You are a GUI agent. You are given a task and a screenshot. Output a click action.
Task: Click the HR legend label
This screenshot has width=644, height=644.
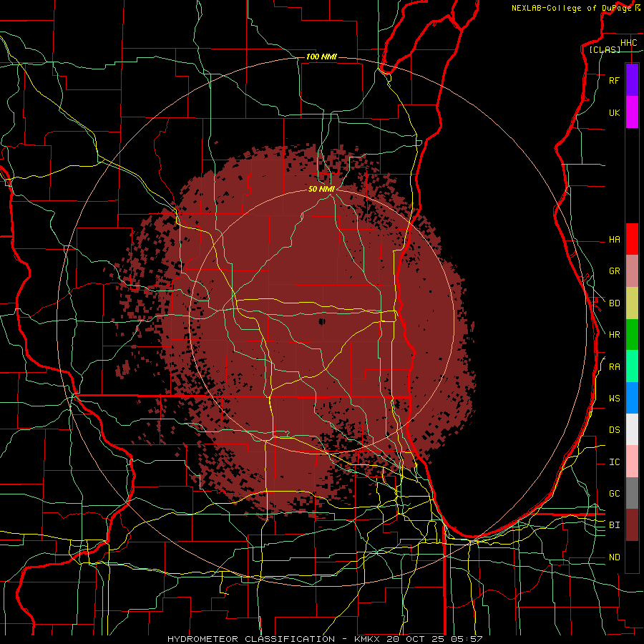coord(614,335)
